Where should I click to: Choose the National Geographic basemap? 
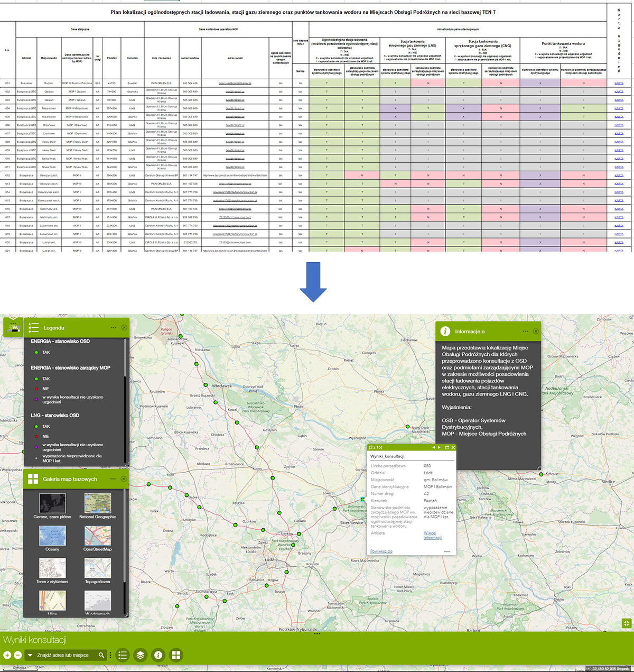click(98, 506)
